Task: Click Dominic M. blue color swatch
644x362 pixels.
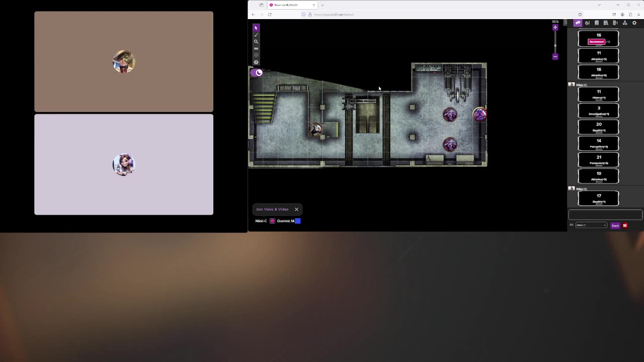Action: coord(298,221)
